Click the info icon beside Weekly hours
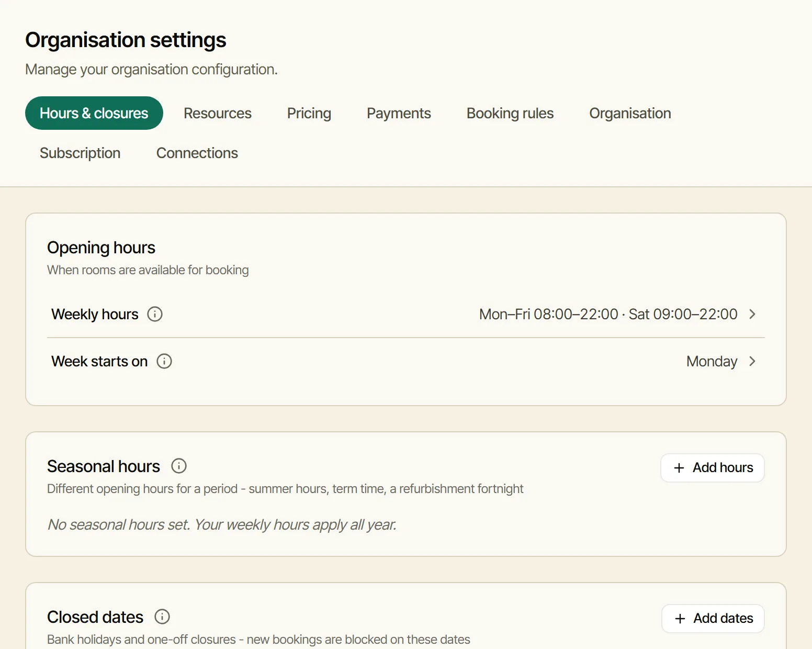The width and height of the screenshot is (812, 649). click(155, 314)
